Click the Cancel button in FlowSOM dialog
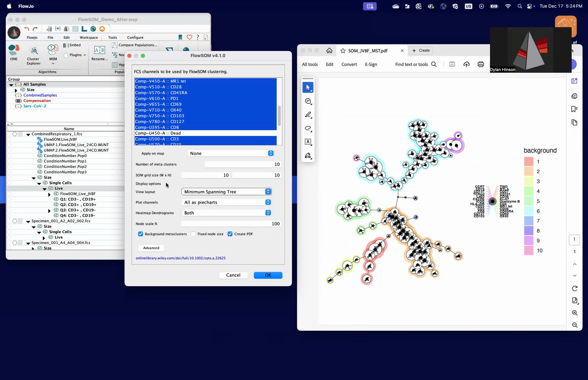Image resolution: width=588 pixels, height=380 pixels. [x=233, y=275]
